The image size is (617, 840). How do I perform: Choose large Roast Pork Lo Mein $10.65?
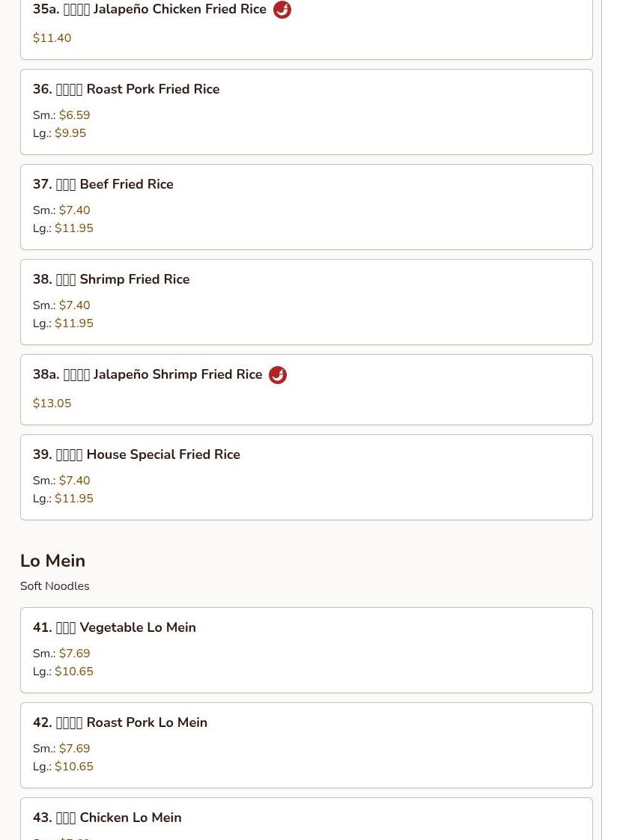tap(74, 767)
